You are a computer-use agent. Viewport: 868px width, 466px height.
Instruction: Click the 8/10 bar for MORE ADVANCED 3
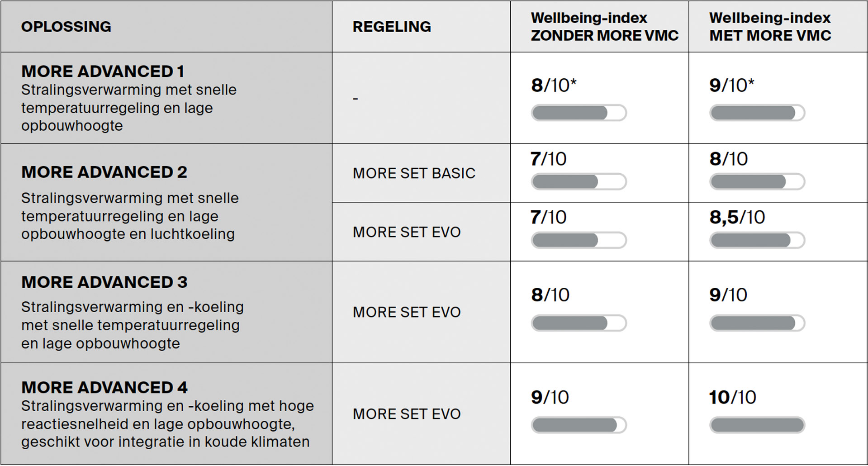579,323
